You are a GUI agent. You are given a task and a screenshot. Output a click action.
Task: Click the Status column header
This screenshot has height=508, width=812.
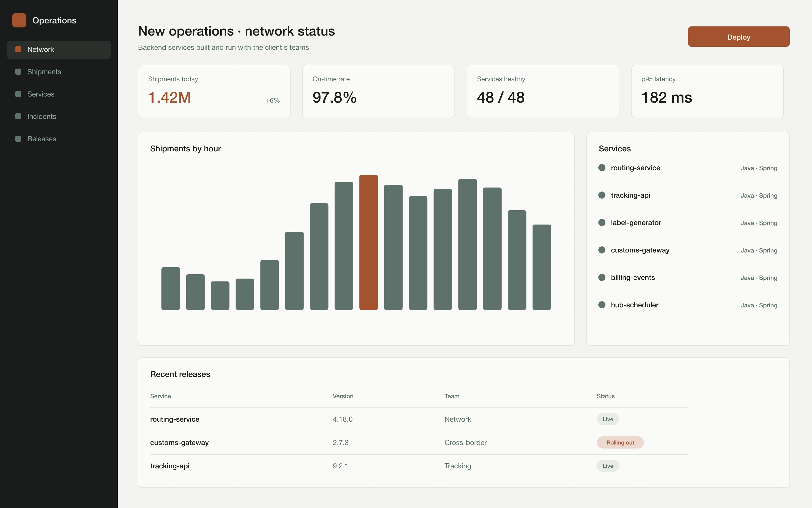605,396
